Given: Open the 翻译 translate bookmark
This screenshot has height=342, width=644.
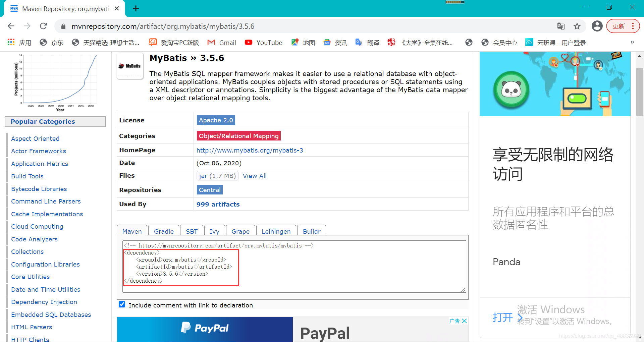Looking at the screenshot, I should click(x=368, y=43).
